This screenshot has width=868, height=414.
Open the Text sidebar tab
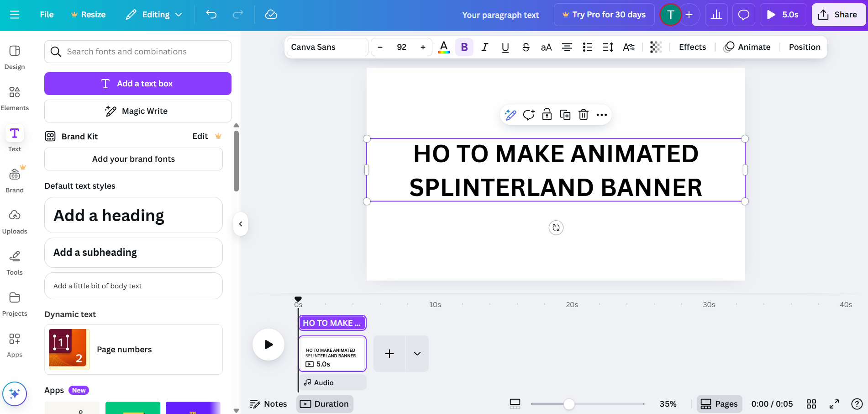[x=15, y=139]
